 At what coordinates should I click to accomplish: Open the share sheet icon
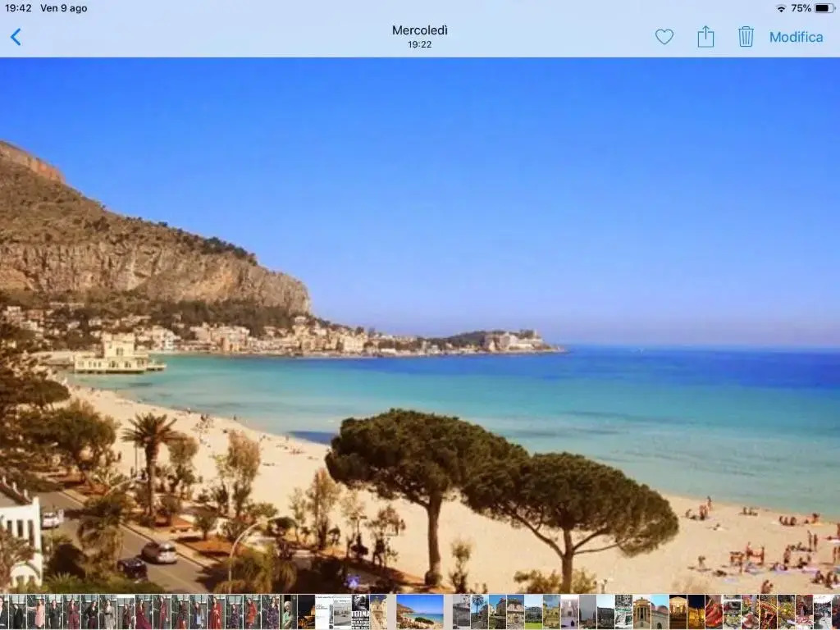tap(705, 37)
